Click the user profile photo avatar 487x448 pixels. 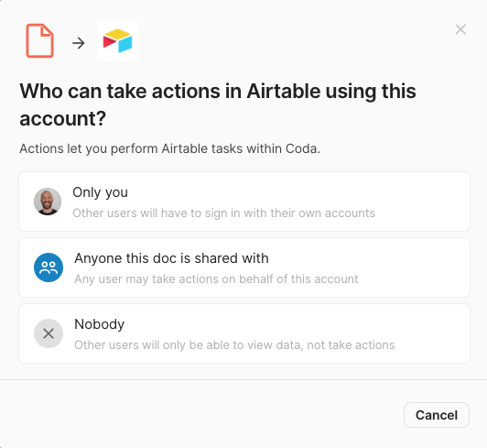[x=48, y=202]
